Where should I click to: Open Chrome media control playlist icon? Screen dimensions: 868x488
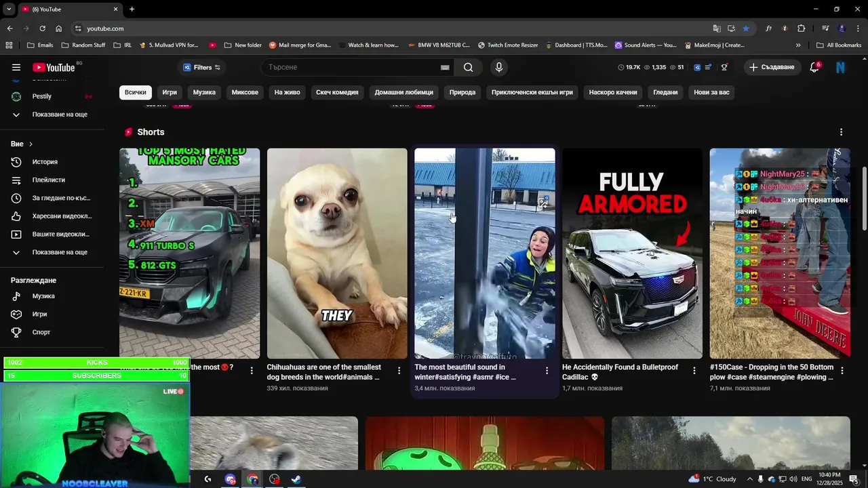click(x=825, y=28)
